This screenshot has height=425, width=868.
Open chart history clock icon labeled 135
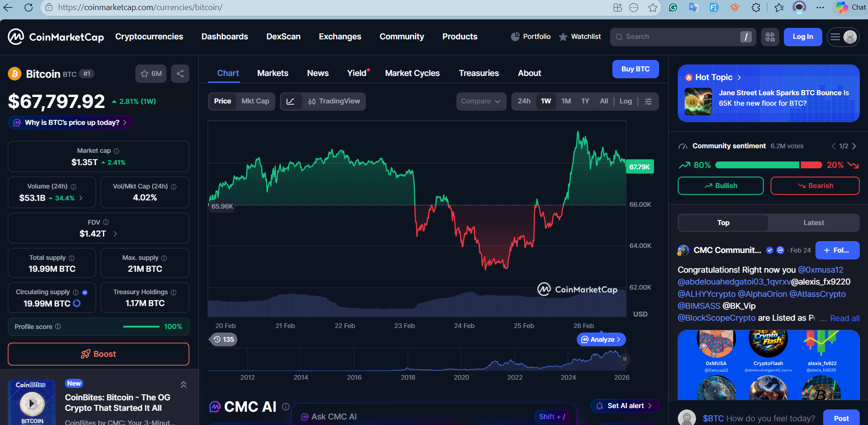(223, 339)
